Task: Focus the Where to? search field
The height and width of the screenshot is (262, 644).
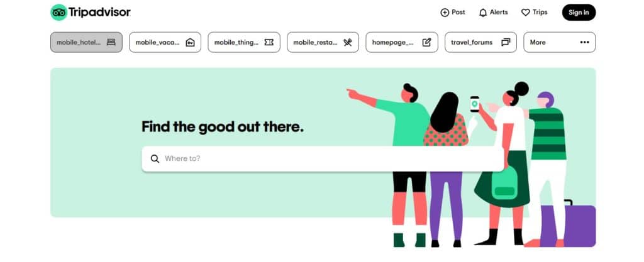Action: (x=323, y=159)
